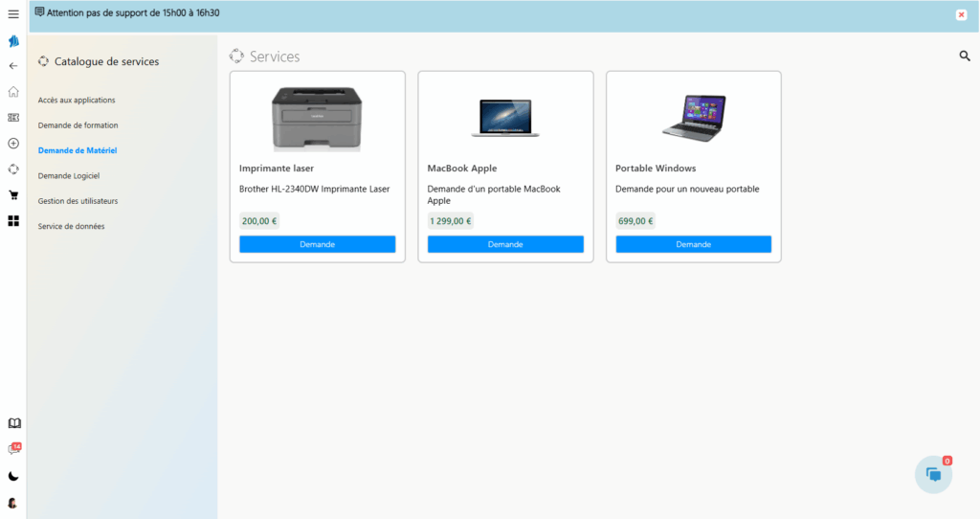
Task: Open the knowledge base book icon
Action: click(13, 423)
